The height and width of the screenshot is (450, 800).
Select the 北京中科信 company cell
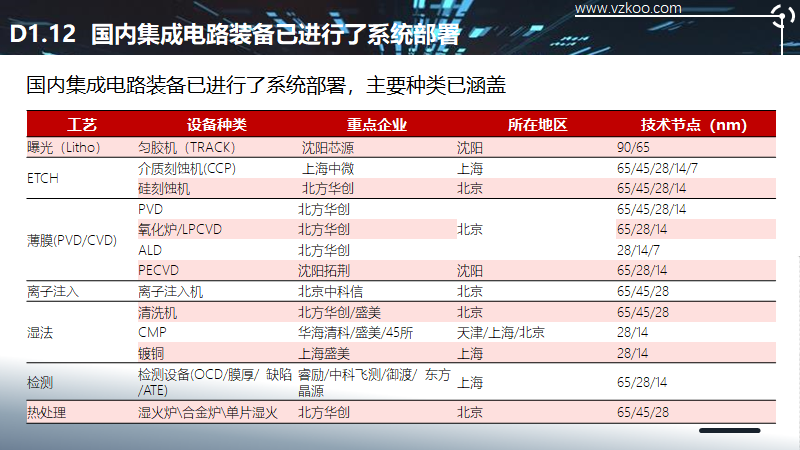click(x=331, y=292)
